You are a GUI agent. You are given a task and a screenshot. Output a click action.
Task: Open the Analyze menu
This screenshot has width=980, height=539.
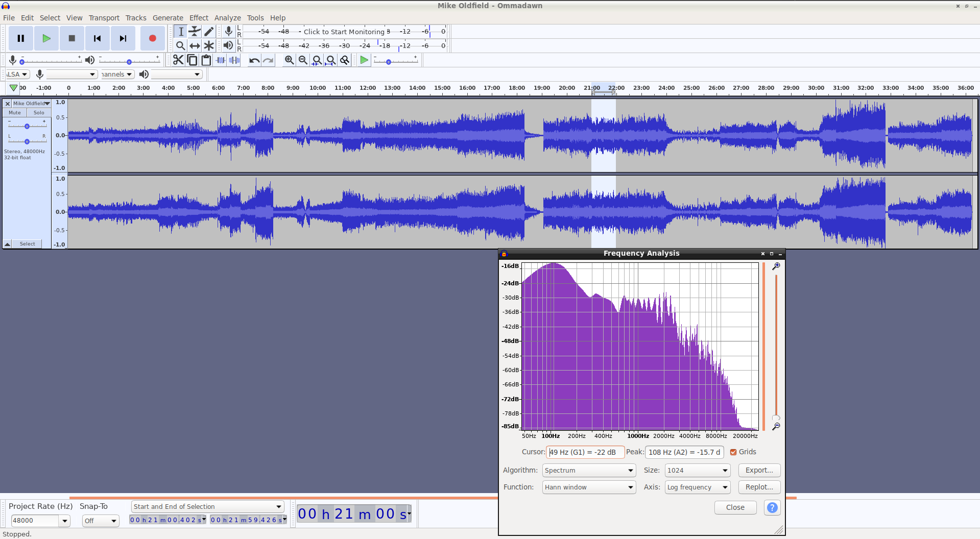227,18
